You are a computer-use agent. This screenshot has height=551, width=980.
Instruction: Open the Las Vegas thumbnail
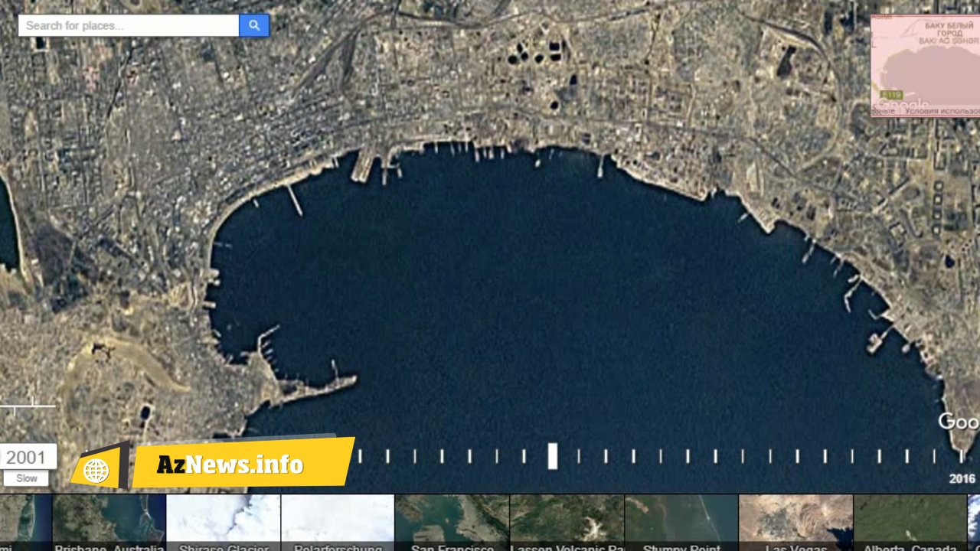click(x=795, y=523)
